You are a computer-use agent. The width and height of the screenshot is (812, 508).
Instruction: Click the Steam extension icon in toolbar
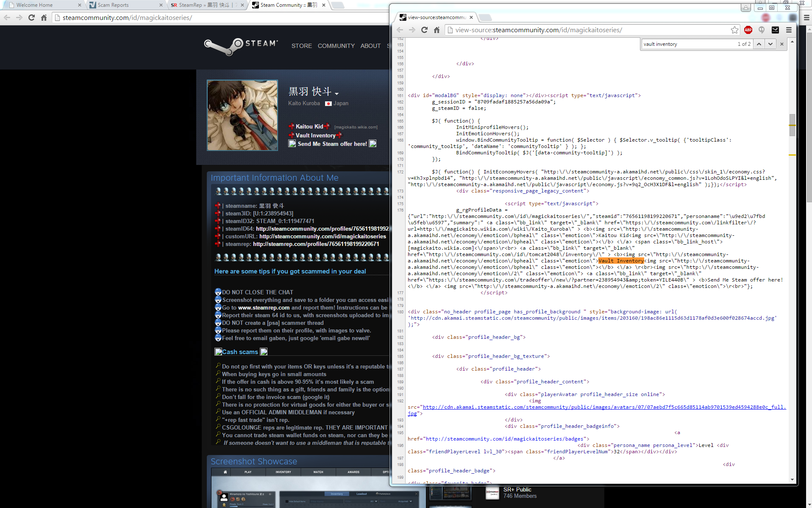point(775,30)
